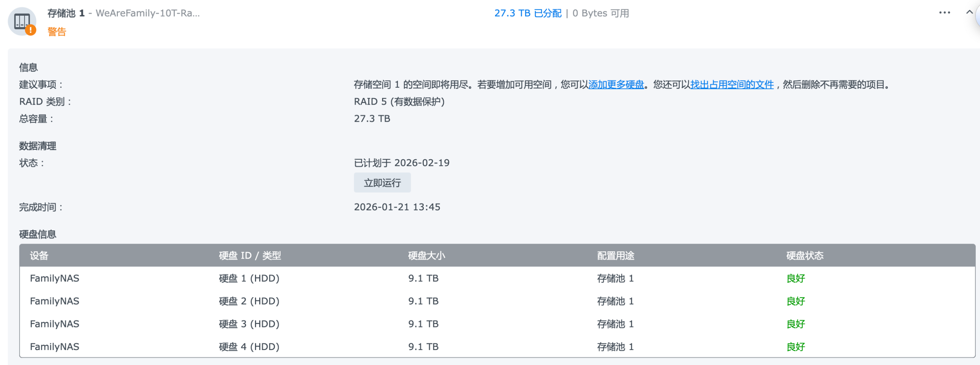This screenshot has width=980, height=365.
Task: Click the 警告 status label
Action: point(57,32)
